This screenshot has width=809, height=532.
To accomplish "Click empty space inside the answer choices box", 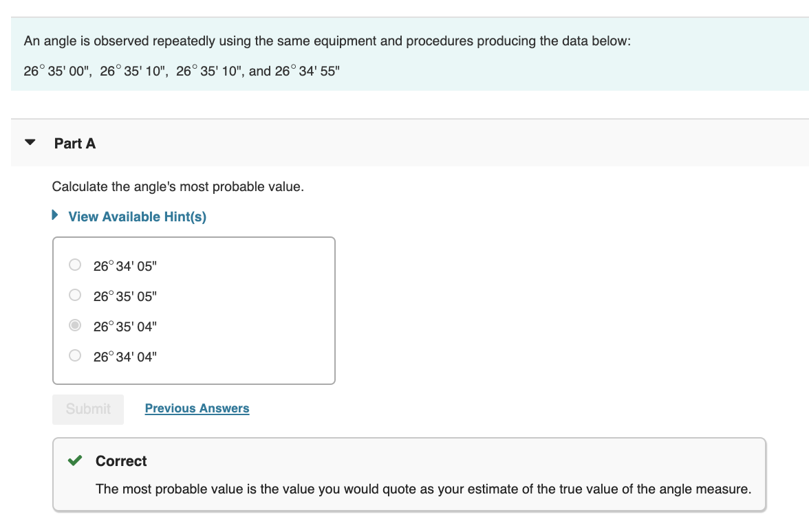I will 261,309.
